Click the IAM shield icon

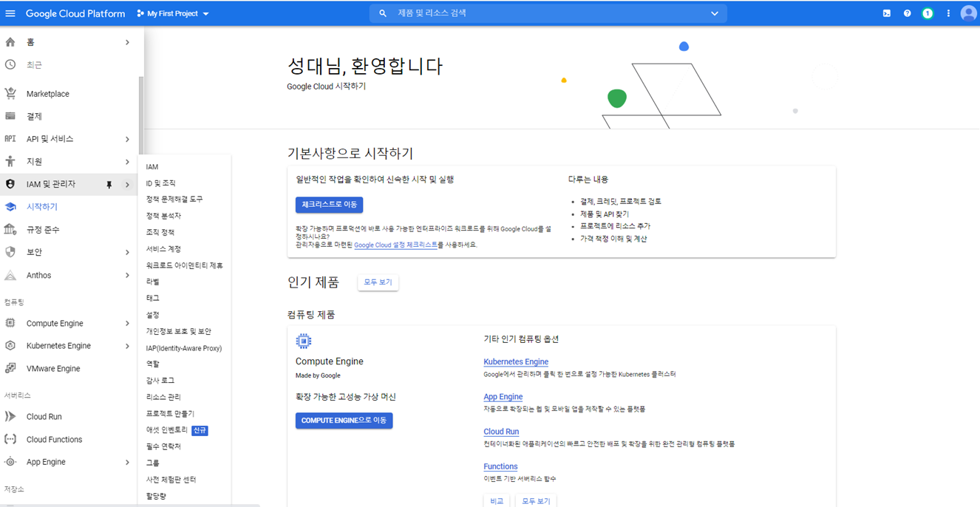10,184
